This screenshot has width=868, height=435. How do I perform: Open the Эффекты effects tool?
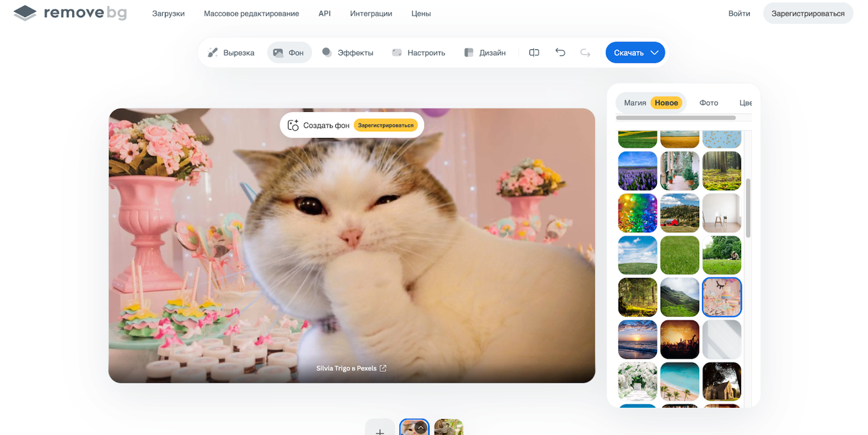pyautogui.click(x=347, y=53)
